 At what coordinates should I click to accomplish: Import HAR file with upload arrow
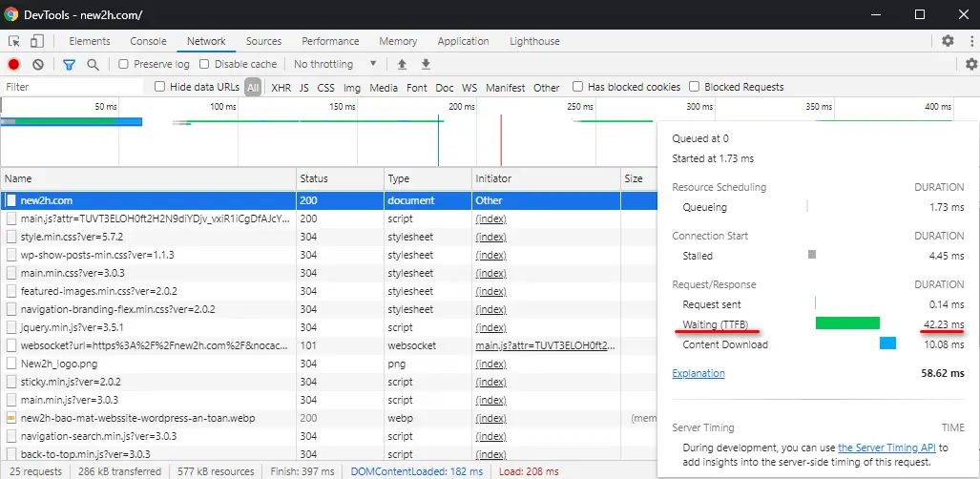point(402,65)
